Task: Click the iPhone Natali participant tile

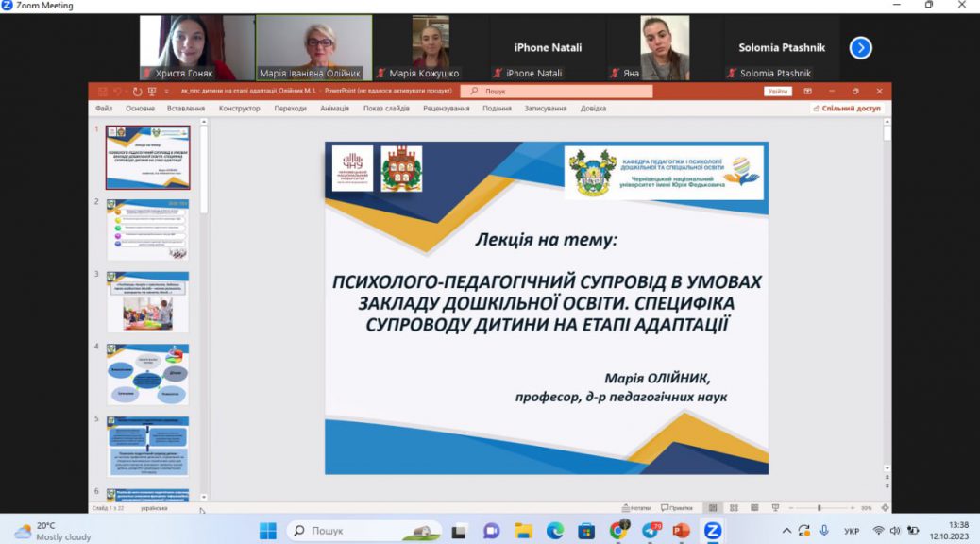Action: [548, 47]
